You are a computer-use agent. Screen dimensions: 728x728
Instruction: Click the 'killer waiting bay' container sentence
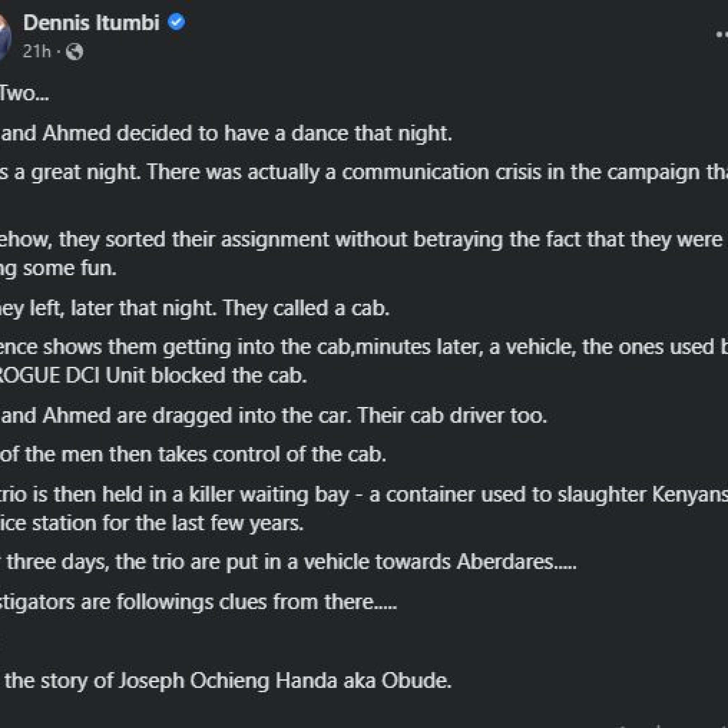tap(364, 494)
